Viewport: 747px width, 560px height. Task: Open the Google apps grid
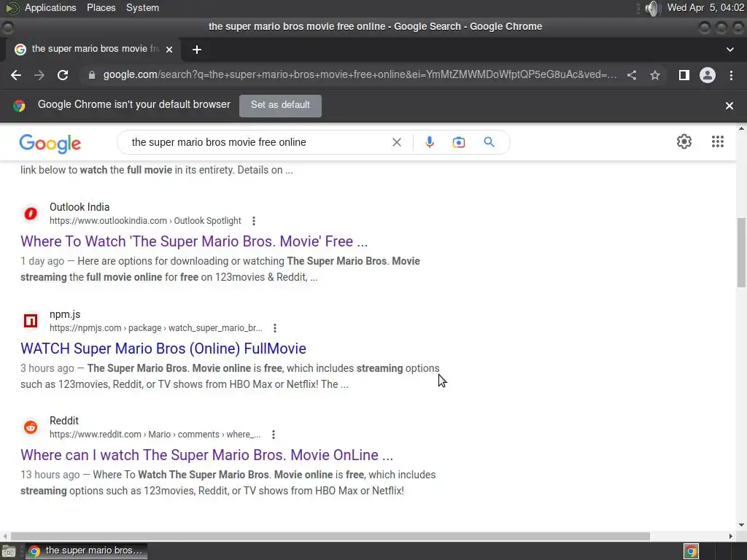pyautogui.click(x=718, y=141)
